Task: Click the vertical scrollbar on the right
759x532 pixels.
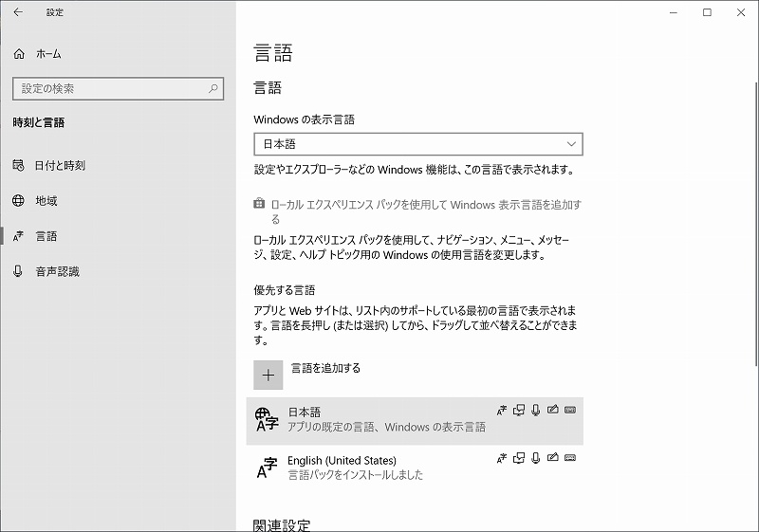Action: (756, 225)
